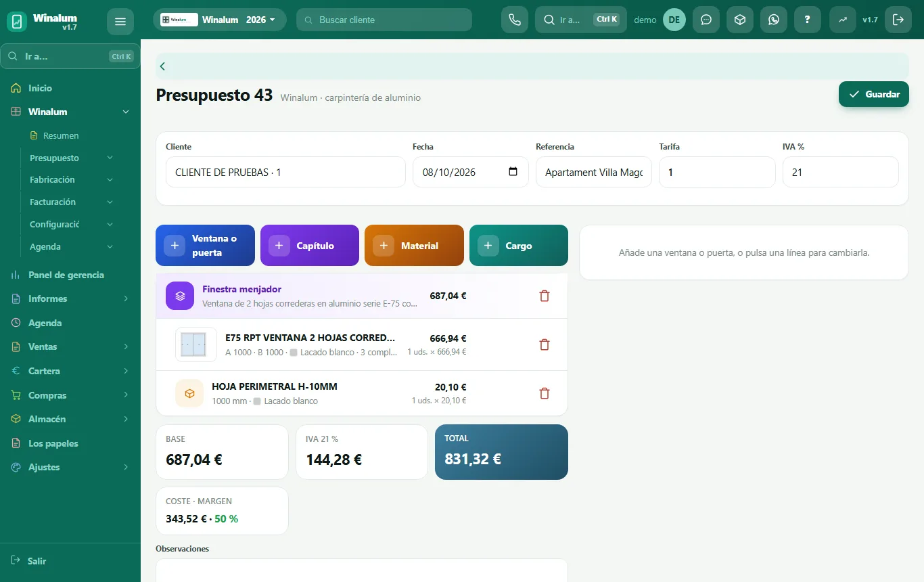The width and height of the screenshot is (924, 582).
Task: Add a Capítulo
Action: pyautogui.click(x=310, y=246)
